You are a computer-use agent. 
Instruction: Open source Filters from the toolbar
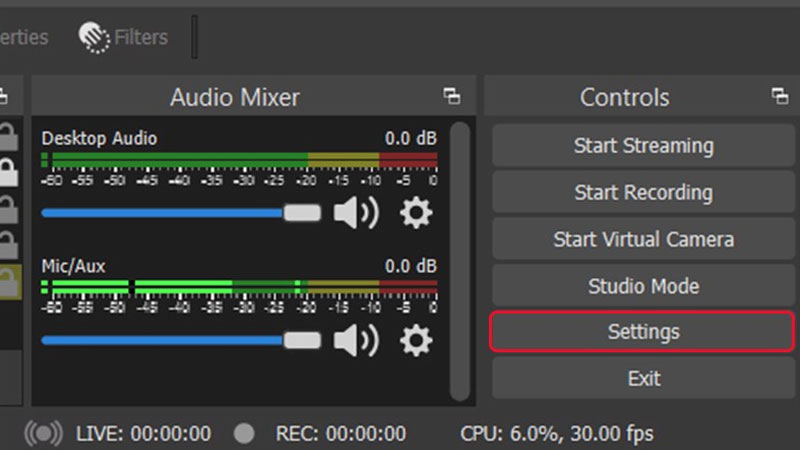tap(124, 37)
